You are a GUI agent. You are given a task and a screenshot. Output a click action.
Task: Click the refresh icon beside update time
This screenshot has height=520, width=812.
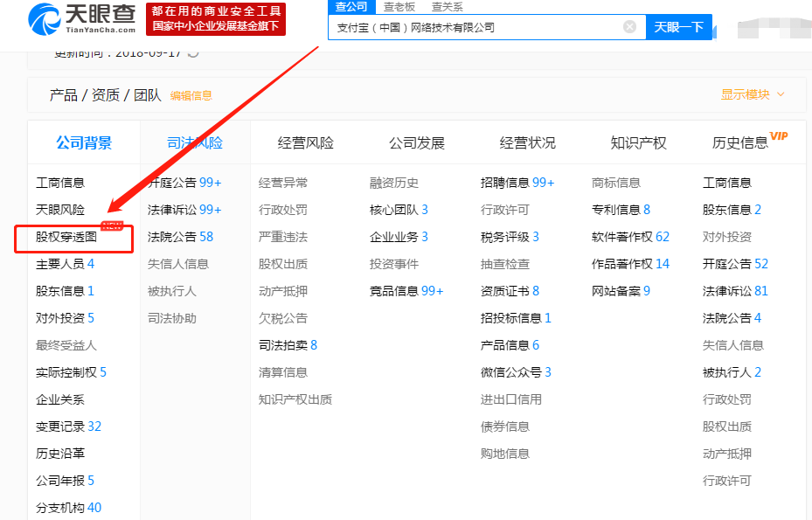193,52
